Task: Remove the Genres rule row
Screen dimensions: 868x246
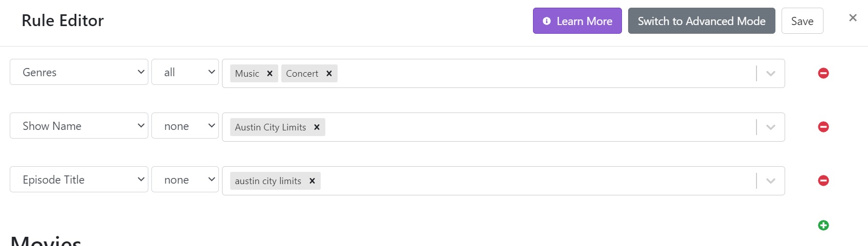Action: coord(823,73)
